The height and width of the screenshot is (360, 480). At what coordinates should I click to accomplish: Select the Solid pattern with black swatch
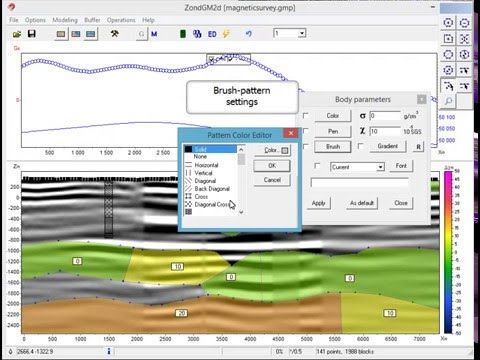pyautogui.click(x=211, y=149)
